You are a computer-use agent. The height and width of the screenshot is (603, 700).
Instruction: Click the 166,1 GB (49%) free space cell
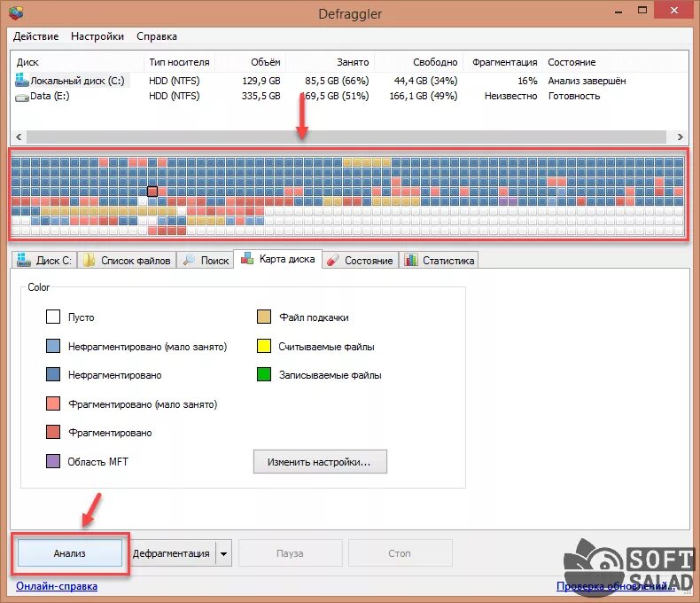click(x=424, y=96)
